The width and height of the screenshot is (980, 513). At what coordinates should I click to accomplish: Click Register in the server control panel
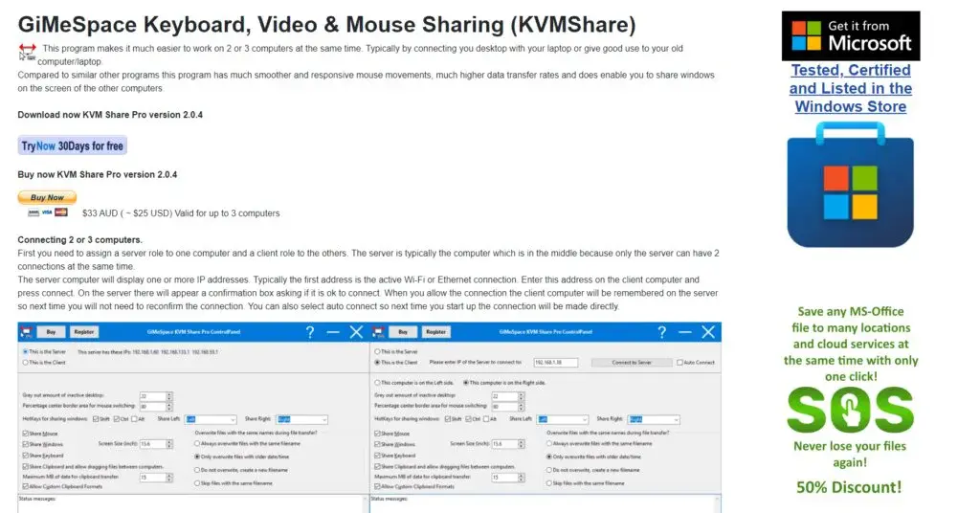click(x=84, y=332)
